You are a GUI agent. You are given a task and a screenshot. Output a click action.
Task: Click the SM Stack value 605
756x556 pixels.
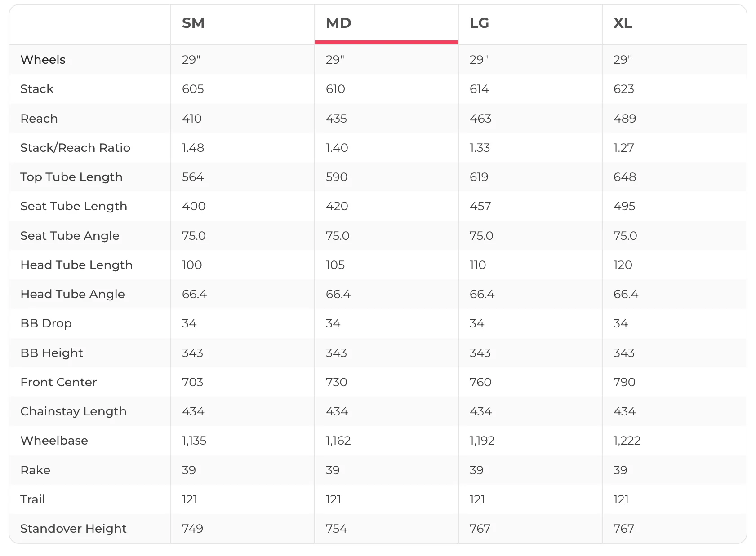coord(193,89)
